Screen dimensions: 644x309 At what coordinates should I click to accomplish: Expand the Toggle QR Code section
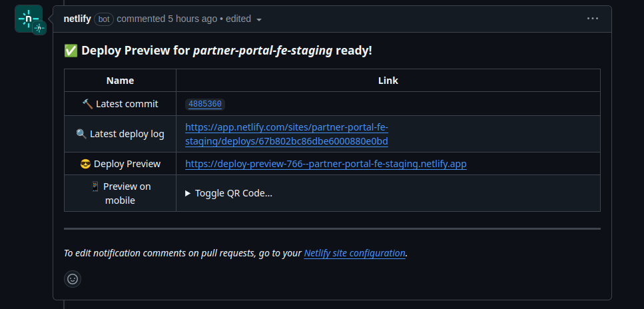[x=228, y=193]
